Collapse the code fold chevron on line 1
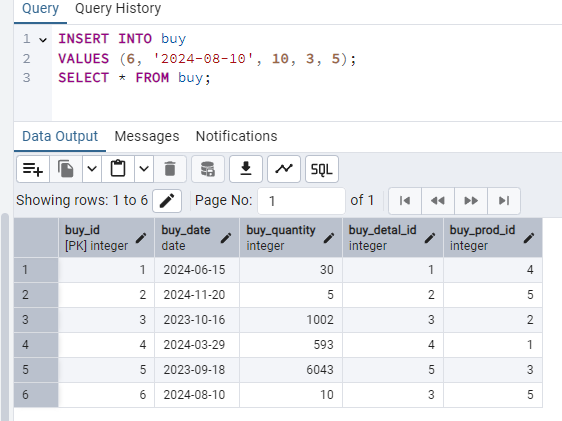This screenshot has width=562, height=421. click(43, 40)
